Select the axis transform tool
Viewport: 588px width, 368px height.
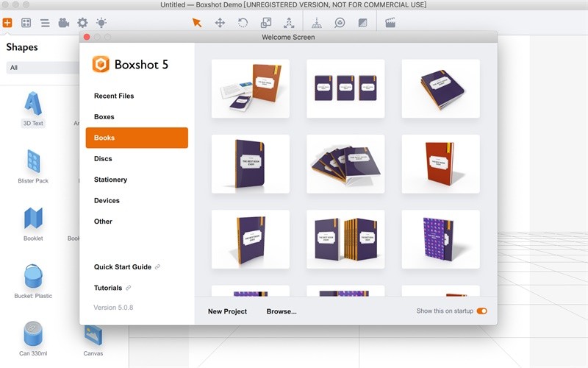click(289, 23)
